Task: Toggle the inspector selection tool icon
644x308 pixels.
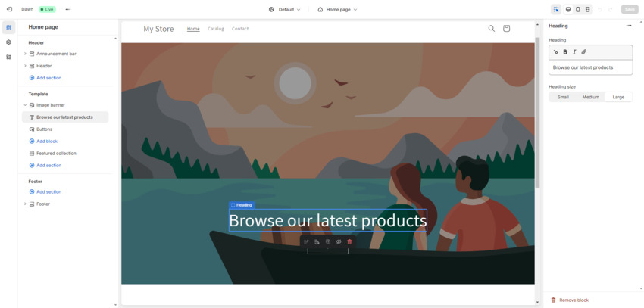Action: [x=556, y=9]
